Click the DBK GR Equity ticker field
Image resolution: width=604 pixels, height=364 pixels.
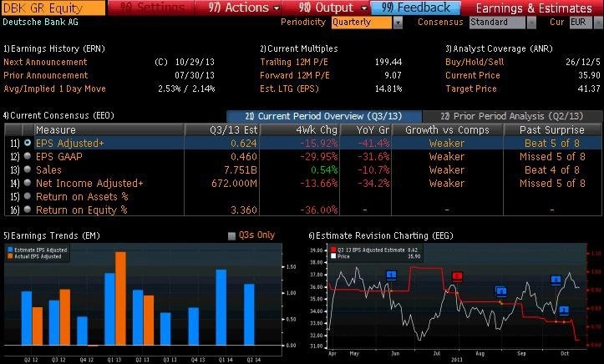(x=53, y=8)
